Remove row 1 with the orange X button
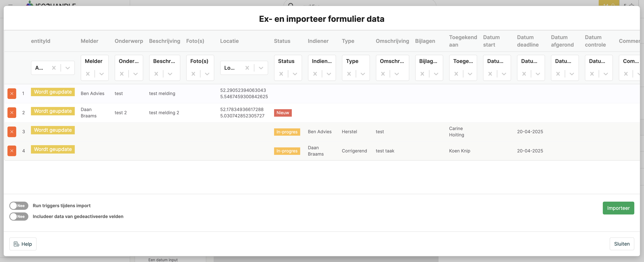The width and height of the screenshot is (644, 262). click(12, 94)
